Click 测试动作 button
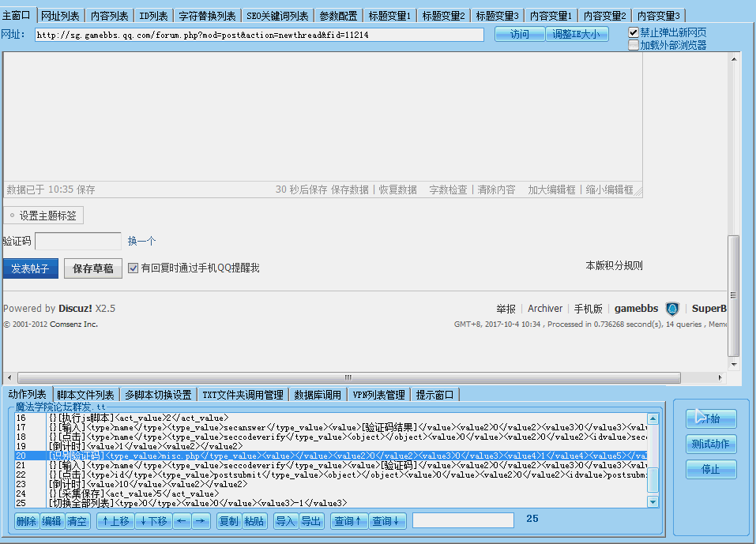Viewport: 756px width, 544px height. tap(711, 444)
